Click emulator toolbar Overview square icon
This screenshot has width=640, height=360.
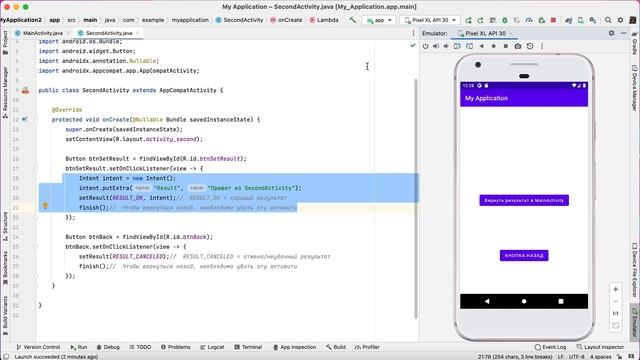pyautogui.click(x=506, y=46)
